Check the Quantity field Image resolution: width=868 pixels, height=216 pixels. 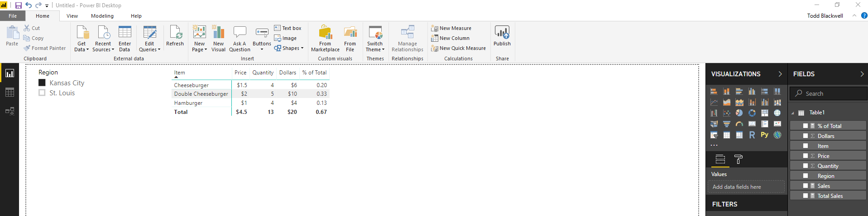[x=806, y=166]
